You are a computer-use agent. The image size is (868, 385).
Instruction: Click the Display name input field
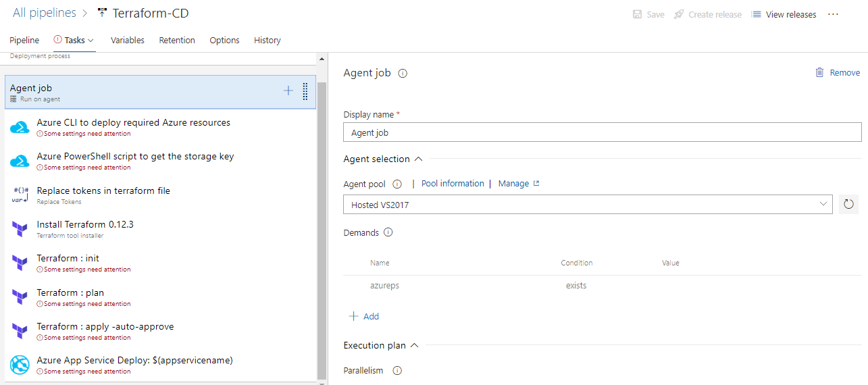coord(603,133)
